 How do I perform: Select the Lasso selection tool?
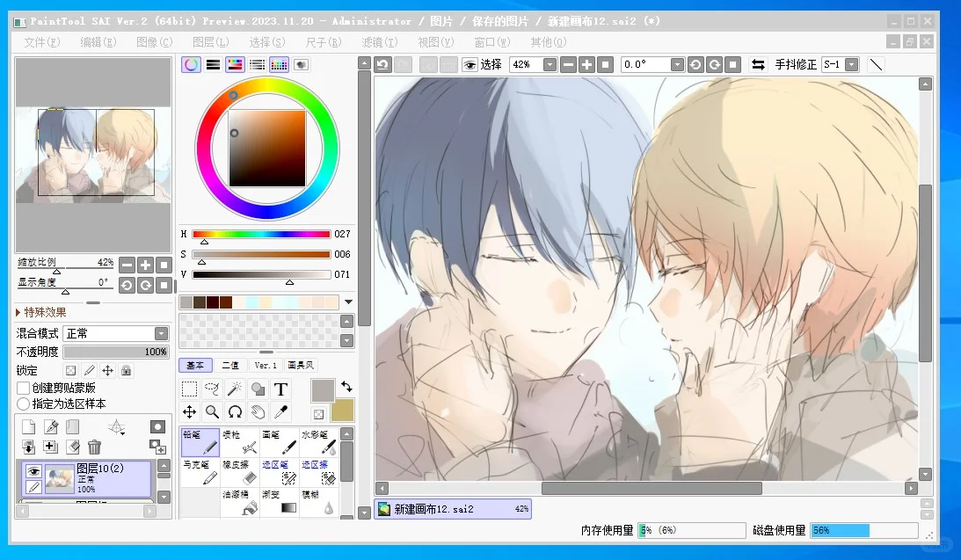point(212,389)
